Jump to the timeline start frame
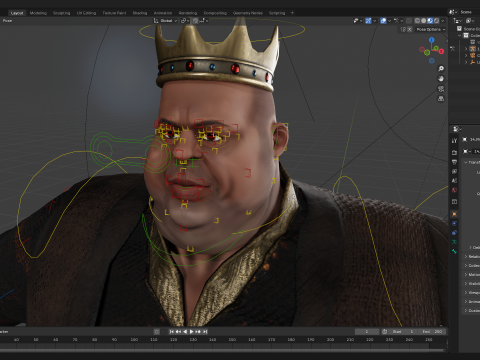 (172, 332)
